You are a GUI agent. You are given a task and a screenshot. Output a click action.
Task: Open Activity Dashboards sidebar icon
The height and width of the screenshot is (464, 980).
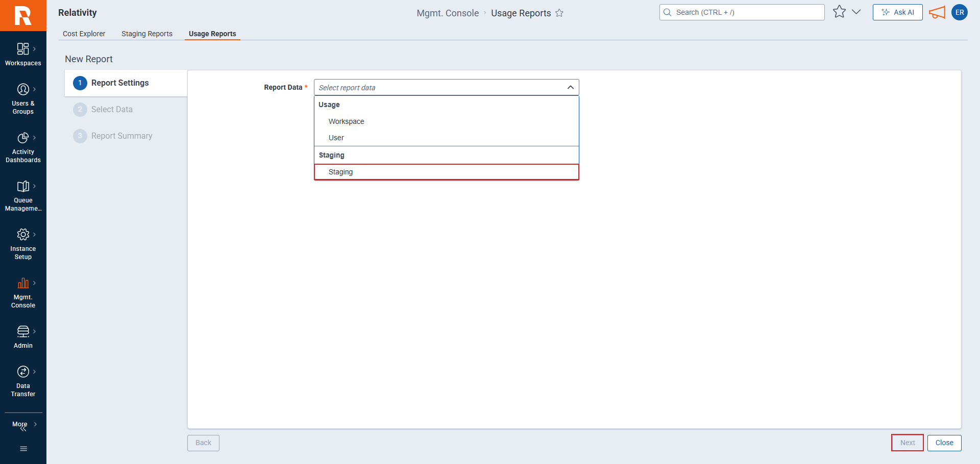pos(23,138)
